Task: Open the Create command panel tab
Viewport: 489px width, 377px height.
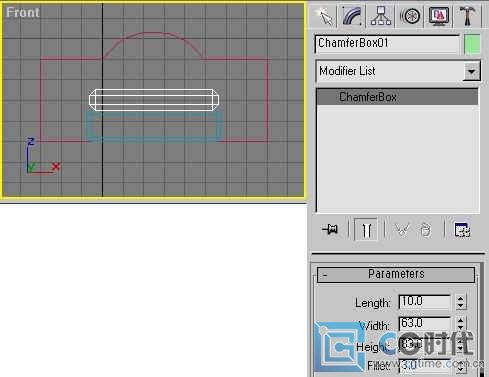Action: 324,16
